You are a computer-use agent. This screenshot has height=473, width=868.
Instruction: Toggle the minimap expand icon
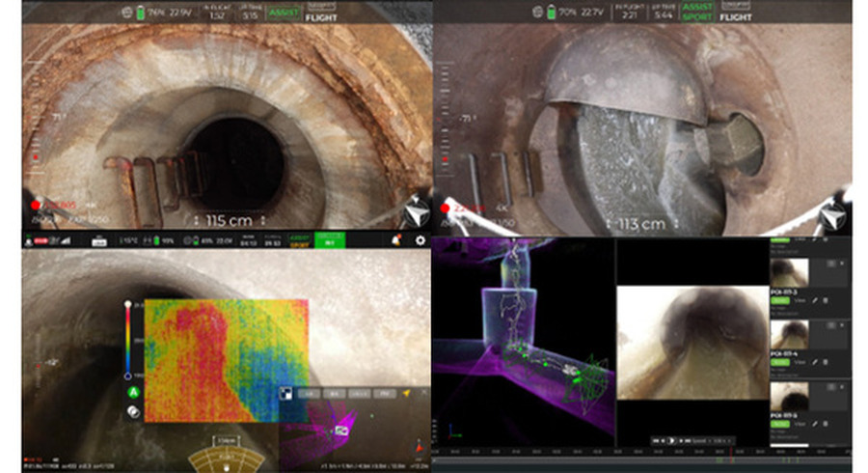[x=286, y=394]
